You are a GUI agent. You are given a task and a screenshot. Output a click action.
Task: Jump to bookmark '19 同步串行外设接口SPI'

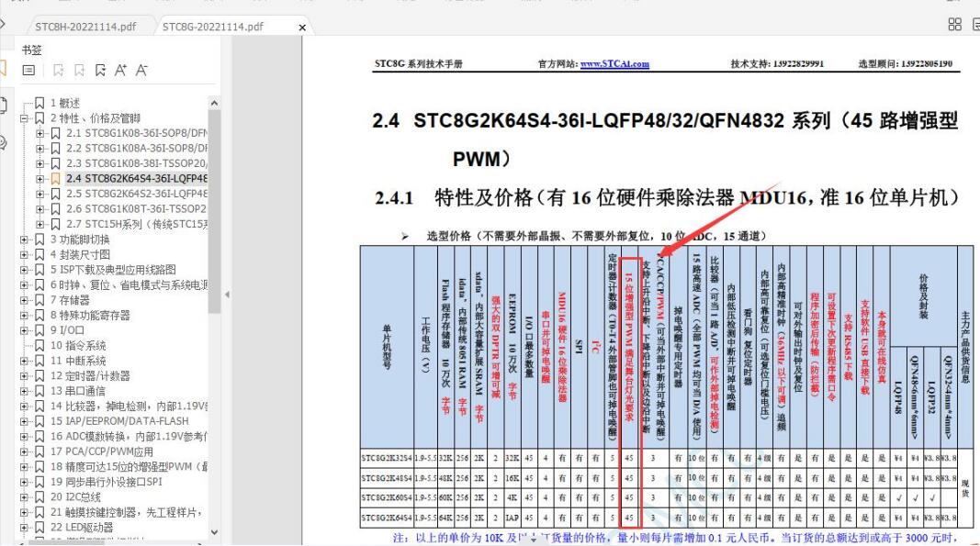pos(106,482)
